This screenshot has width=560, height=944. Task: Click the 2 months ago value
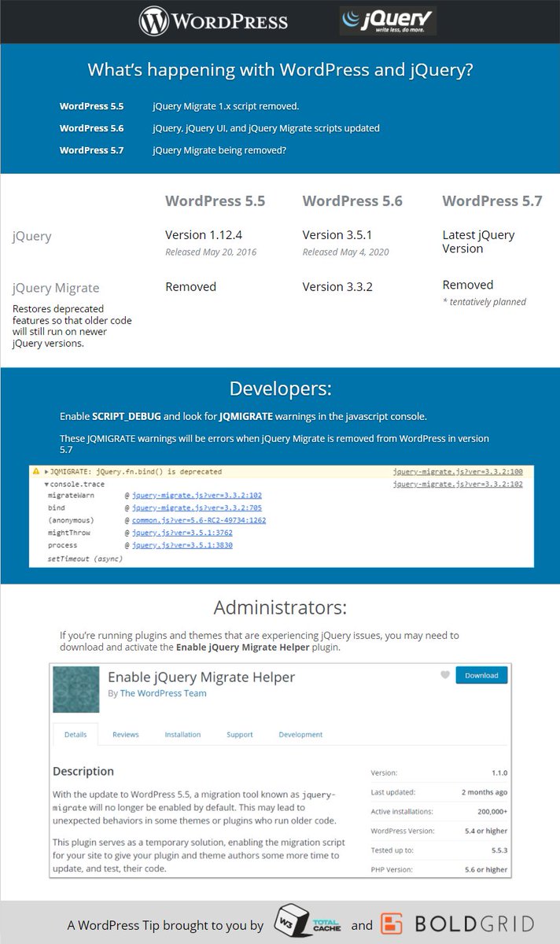484,792
